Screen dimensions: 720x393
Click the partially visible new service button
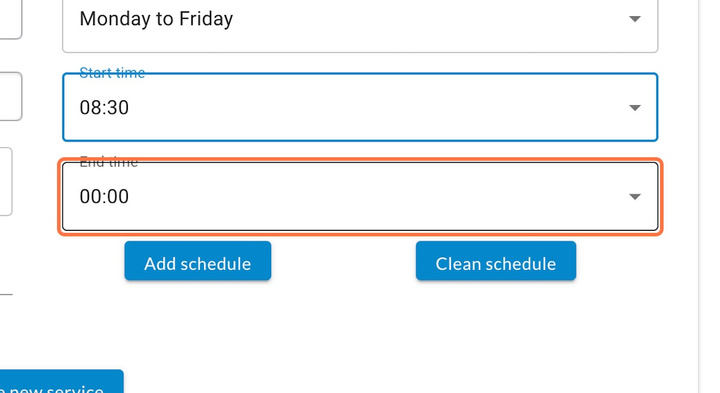tap(62, 381)
